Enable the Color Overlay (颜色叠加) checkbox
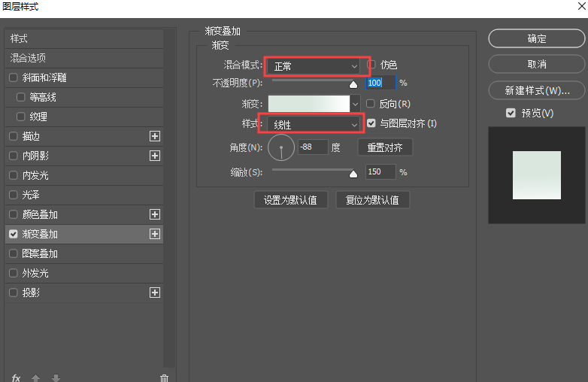Image resolution: width=588 pixels, height=382 pixels. [13, 214]
